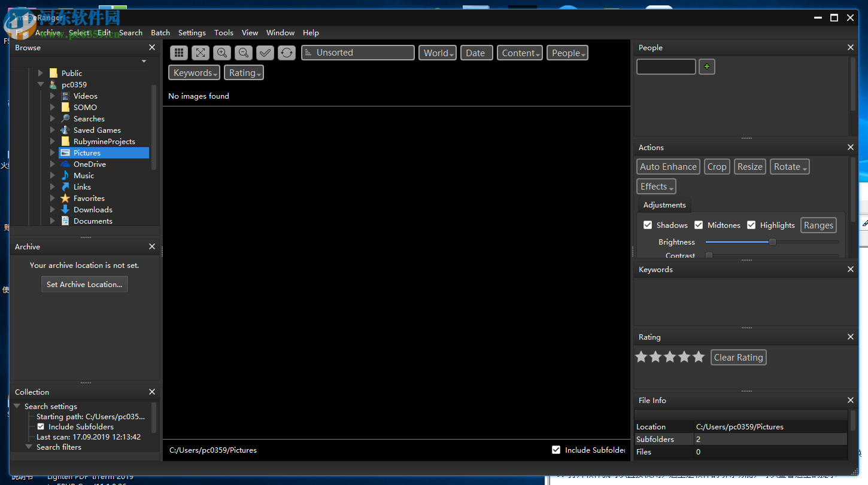The image size is (868, 485).
Task: Select the grid thumbnail view icon
Action: pyautogui.click(x=179, y=53)
